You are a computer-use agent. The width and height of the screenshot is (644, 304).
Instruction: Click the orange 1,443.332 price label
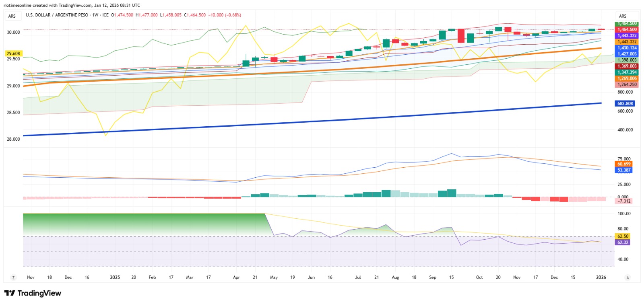(627, 41)
